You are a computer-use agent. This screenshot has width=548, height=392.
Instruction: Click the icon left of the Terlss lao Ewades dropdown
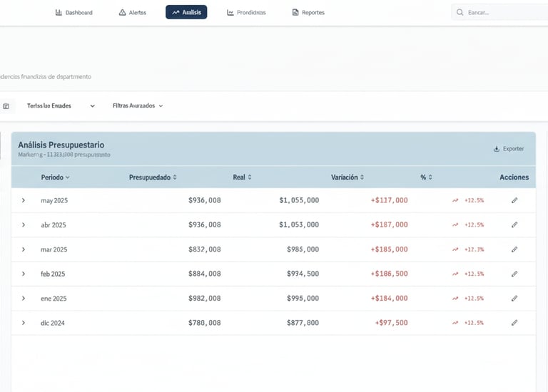coord(6,106)
